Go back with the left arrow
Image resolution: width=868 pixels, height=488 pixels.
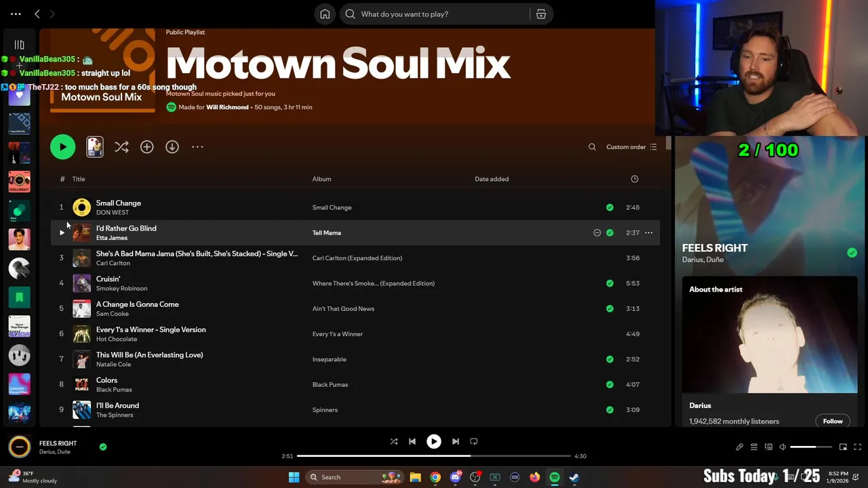(37, 14)
